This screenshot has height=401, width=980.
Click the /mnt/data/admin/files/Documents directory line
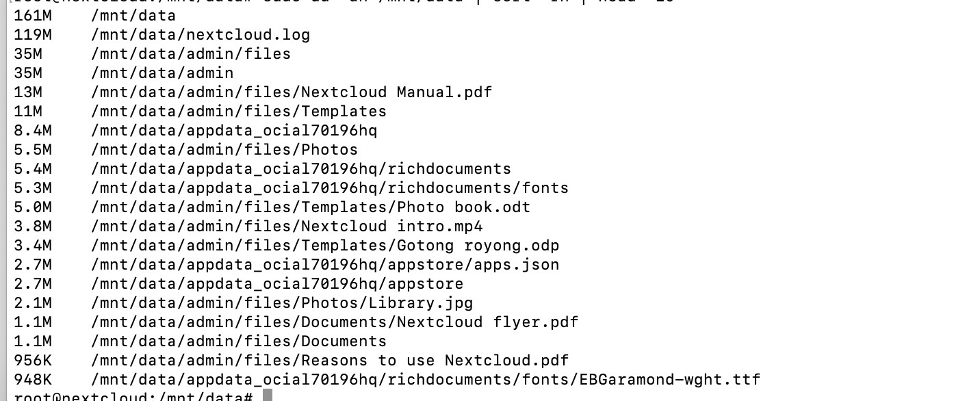point(238,341)
